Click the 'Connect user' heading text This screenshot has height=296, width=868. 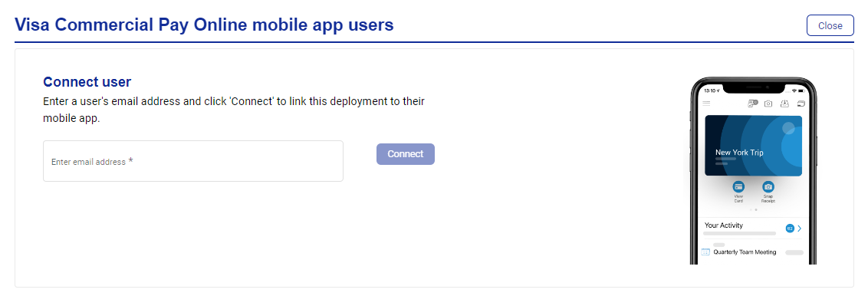point(87,82)
